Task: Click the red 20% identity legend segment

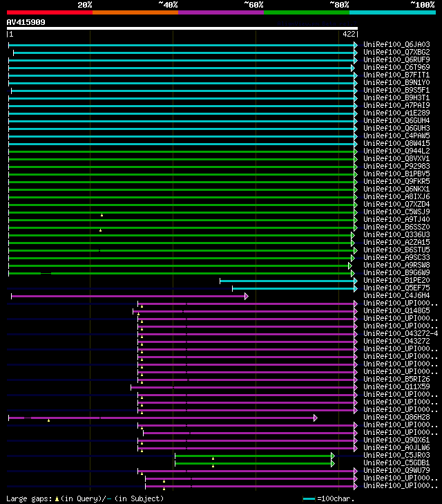Action: click(50, 12)
